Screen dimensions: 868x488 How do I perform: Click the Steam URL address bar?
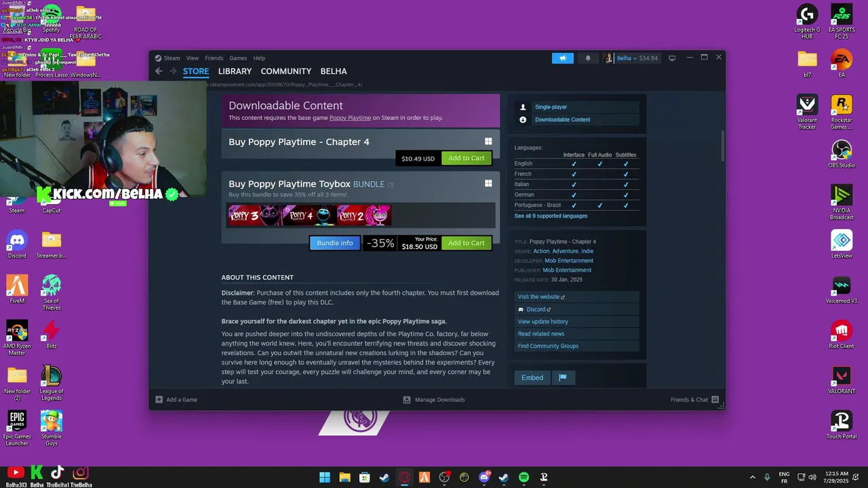[285, 85]
